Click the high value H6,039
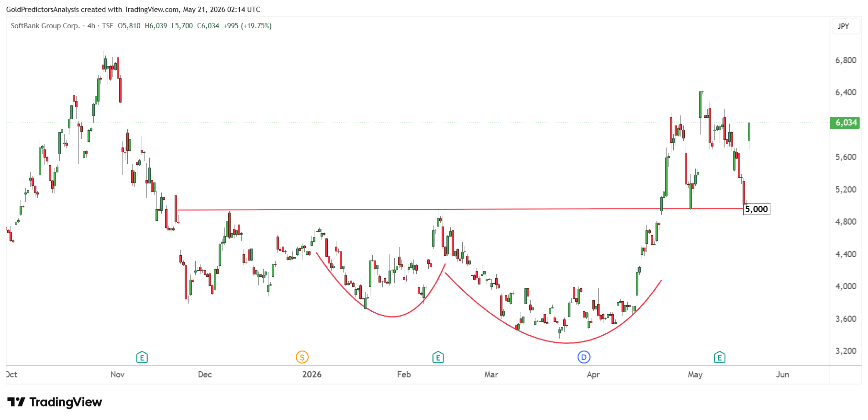Image resolution: width=868 pixels, height=420 pixels. tap(156, 26)
